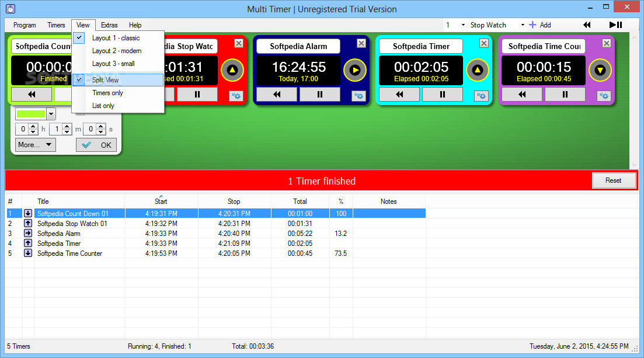Open the Timers menu
Viewport: 644px width, 358px height.
56,25
